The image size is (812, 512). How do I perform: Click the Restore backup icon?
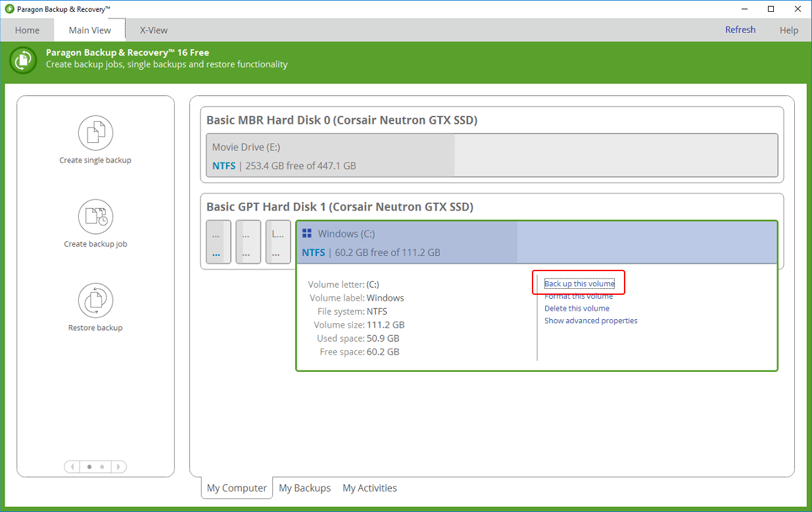pyautogui.click(x=95, y=301)
